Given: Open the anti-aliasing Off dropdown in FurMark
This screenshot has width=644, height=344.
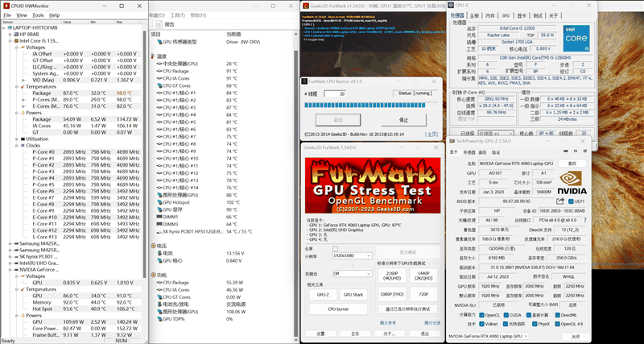Looking at the screenshot, I should pyautogui.click(x=352, y=273).
